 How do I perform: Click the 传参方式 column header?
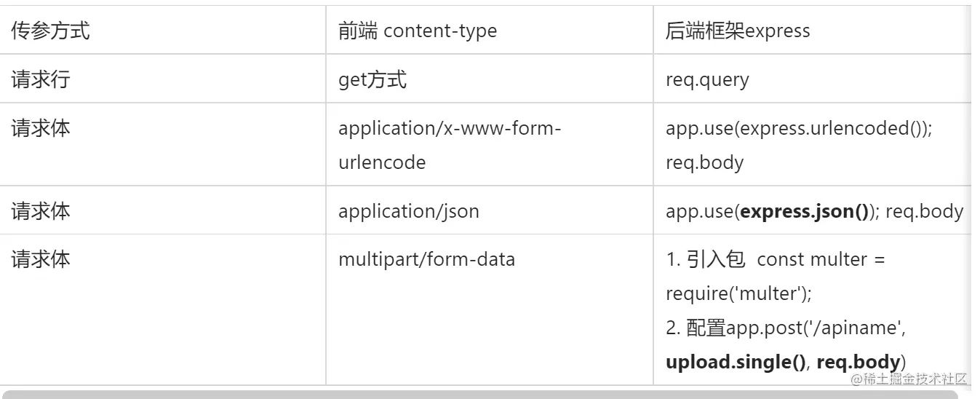(x=50, y=31)
